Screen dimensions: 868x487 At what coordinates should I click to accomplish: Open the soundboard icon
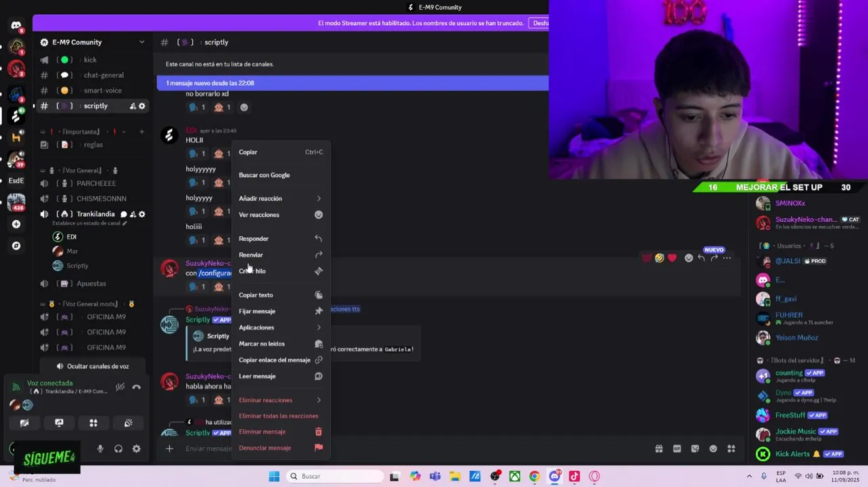click(x=128, y=423)
